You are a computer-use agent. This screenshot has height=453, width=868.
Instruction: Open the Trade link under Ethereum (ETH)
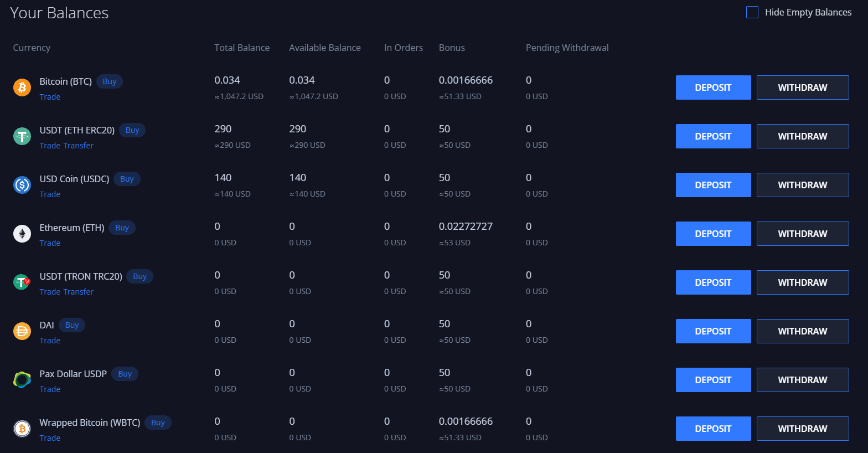tap(50, 243)
